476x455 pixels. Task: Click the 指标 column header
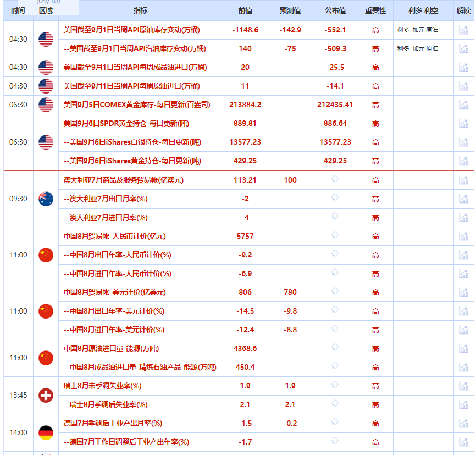point(140,11)
